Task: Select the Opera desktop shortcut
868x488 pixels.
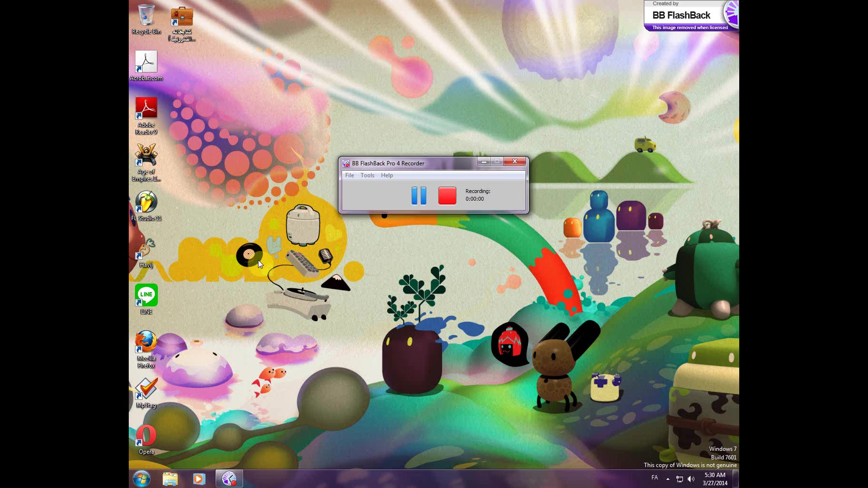Action: pyautogui.click(x=146, y=439)
